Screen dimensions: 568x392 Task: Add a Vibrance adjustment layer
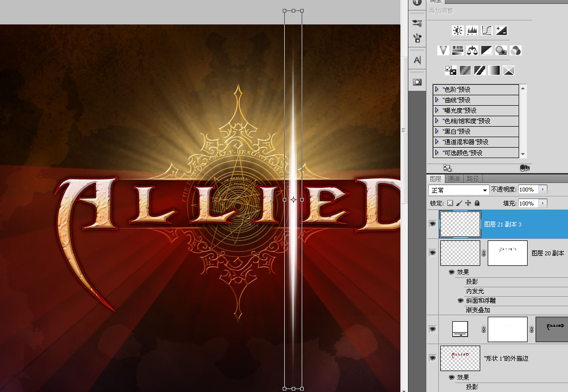click(443, 50)
